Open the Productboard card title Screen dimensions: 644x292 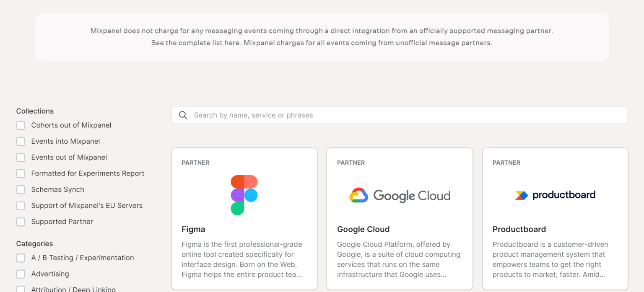(519, 229)
